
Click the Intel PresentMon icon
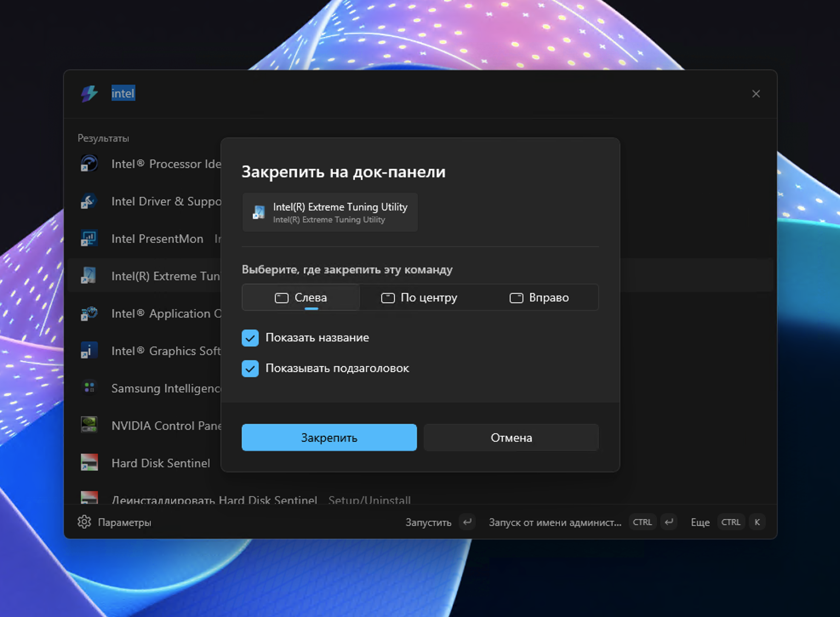[x=89, y=239]
